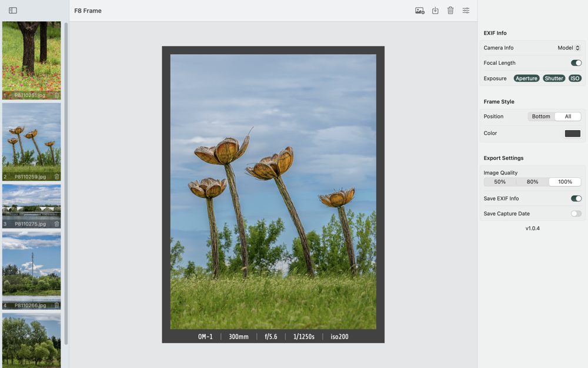
Task: Choose 80% image quality
Action: (532, 182)
